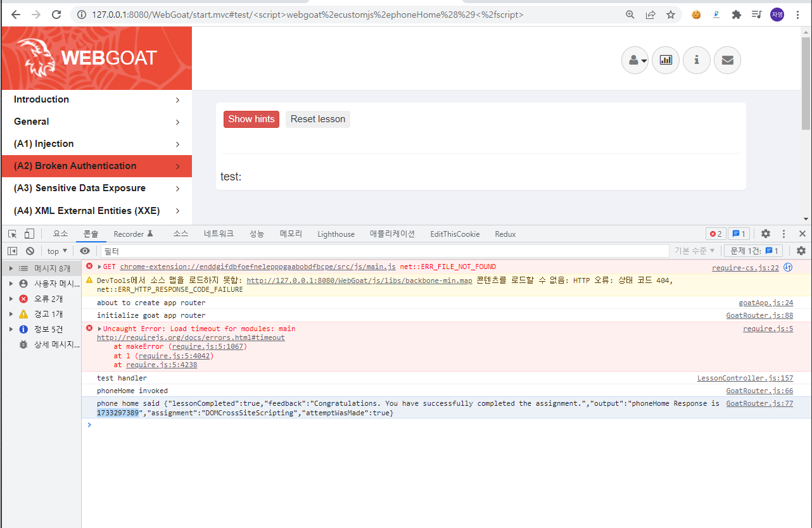
Task: Switch to the 소스 tab
Action: point(181,234)
